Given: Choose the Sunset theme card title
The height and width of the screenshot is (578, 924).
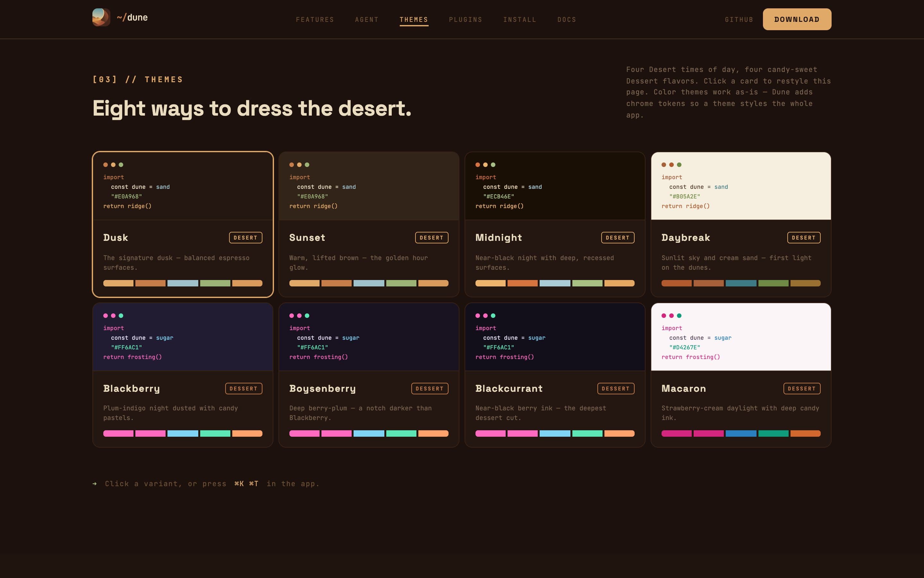Looking at the screenshot, I should [307, 237].
